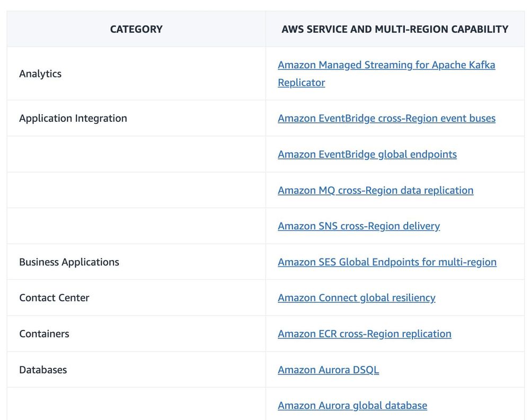Click the AWS Service and Multi-Region Capability header

[x=395, y=29]
